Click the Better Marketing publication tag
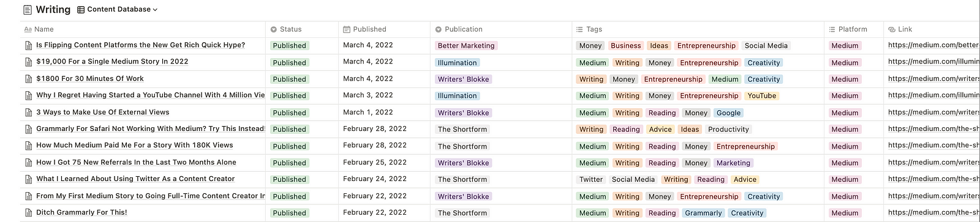980x222 pixels. [x=466, y=46]
